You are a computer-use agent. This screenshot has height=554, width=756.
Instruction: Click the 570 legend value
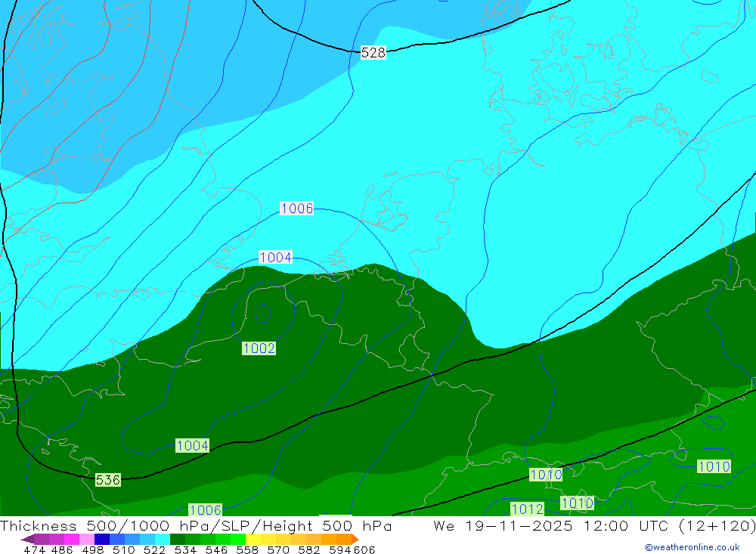click(278, 550)
